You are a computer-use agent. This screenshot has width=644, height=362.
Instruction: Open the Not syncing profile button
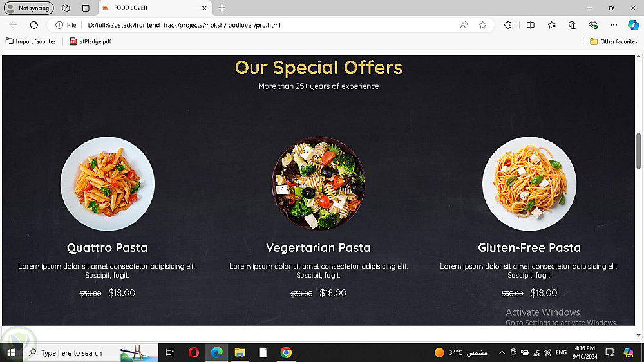click(29, 8)
